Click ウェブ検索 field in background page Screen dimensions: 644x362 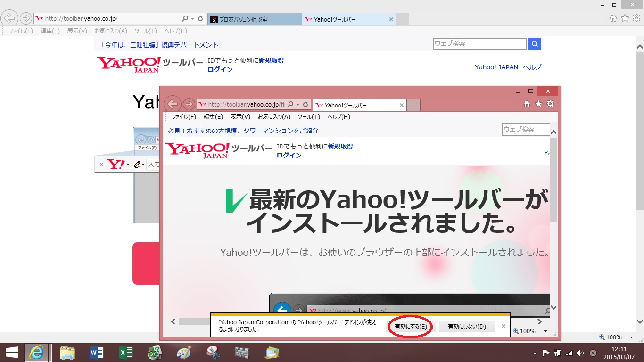pyautogui.click(x=479, y=44)
